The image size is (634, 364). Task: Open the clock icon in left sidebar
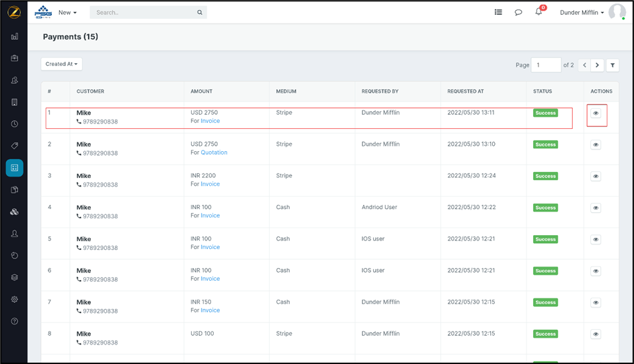pos(14,124)
